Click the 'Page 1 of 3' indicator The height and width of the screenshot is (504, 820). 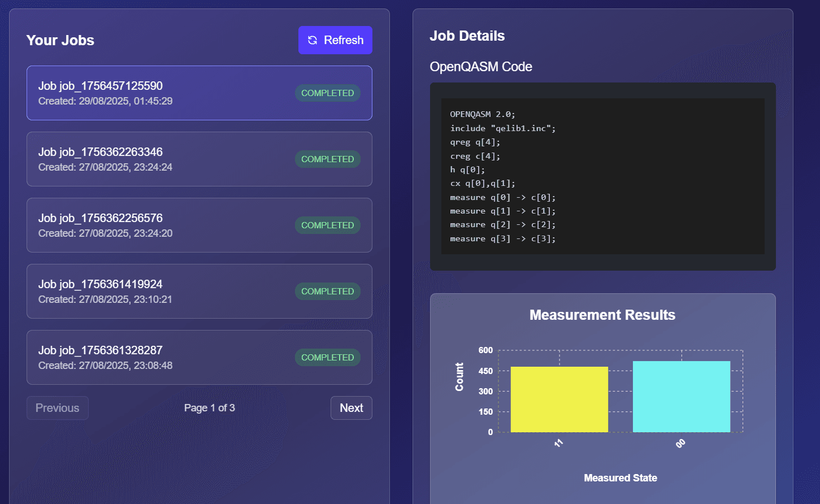pos(210,408)
